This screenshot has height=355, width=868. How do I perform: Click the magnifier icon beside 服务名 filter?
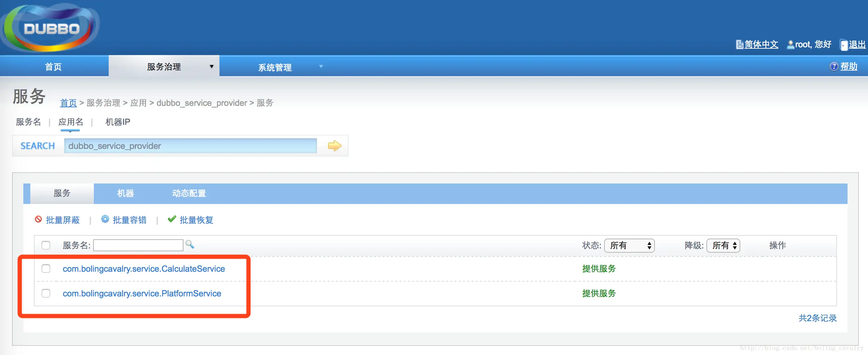pos(190,244)
